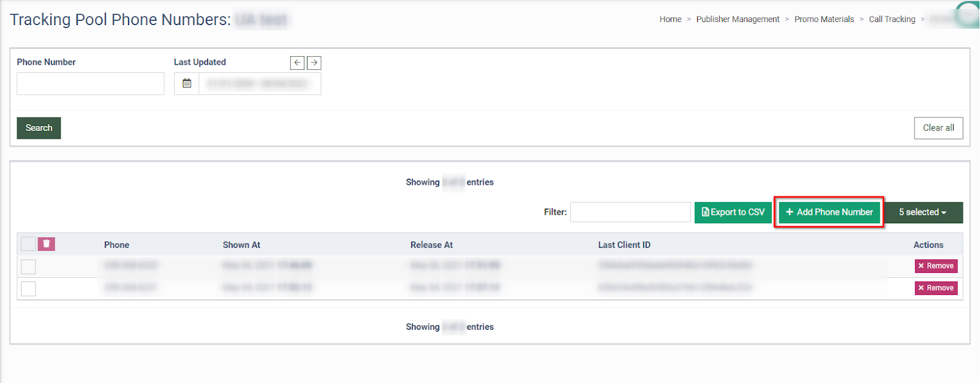Click the Add Phone Number button
This screenshot has height=383, width=980.
click(829, 212)
